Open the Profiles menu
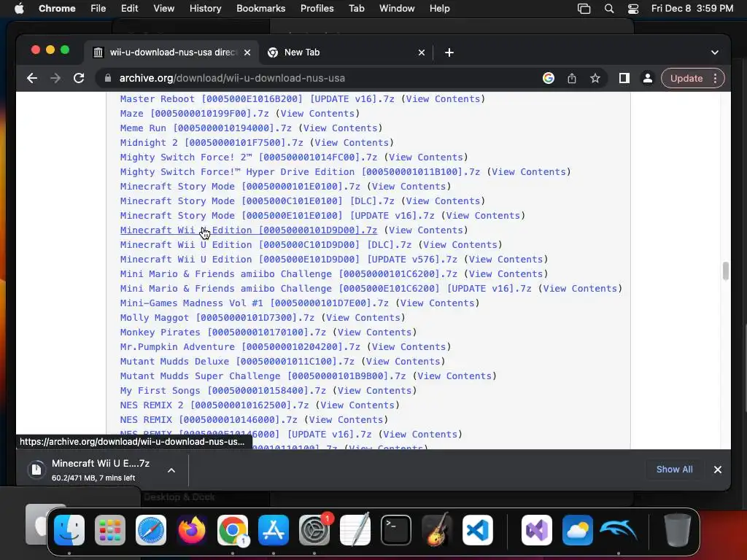Screen dimensions: 747x560 click(x=317, y=9)
